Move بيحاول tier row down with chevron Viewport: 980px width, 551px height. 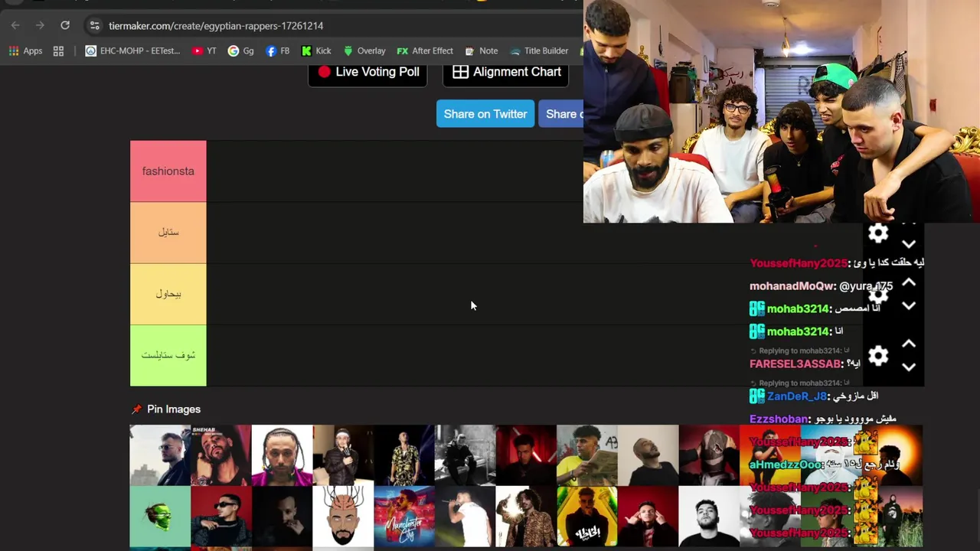(909, 306)
